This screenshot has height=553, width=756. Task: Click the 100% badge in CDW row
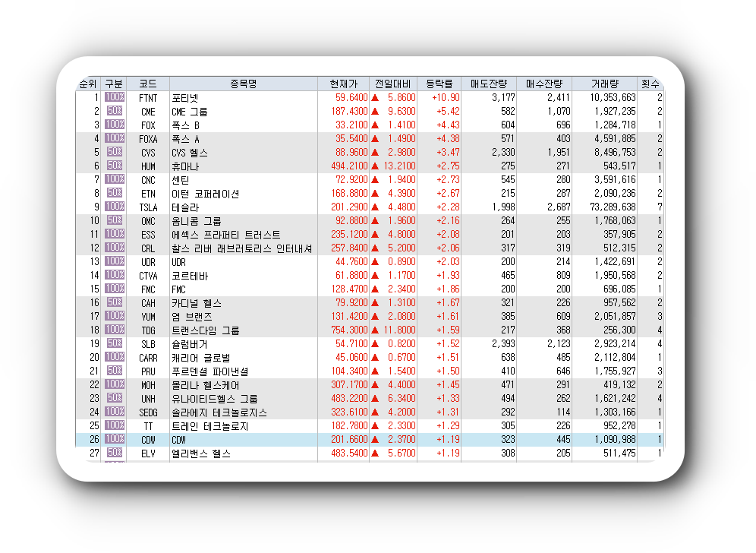(115, 439)
